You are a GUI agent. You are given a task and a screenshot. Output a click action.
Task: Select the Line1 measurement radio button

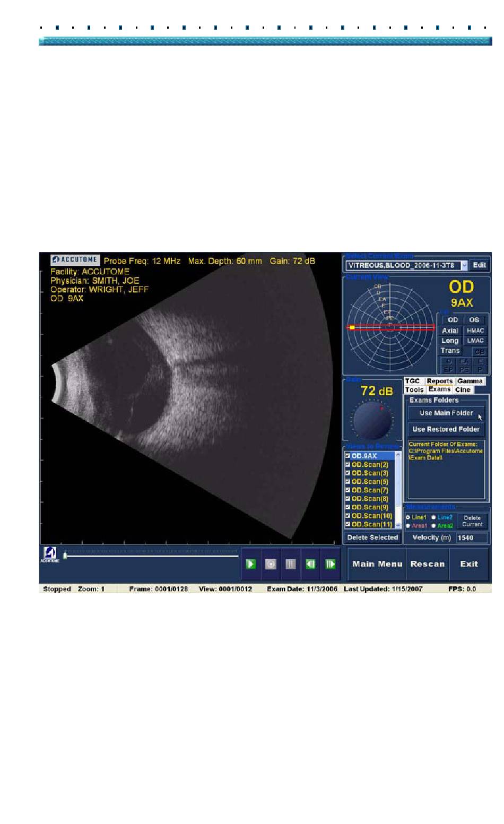point(408,517)
